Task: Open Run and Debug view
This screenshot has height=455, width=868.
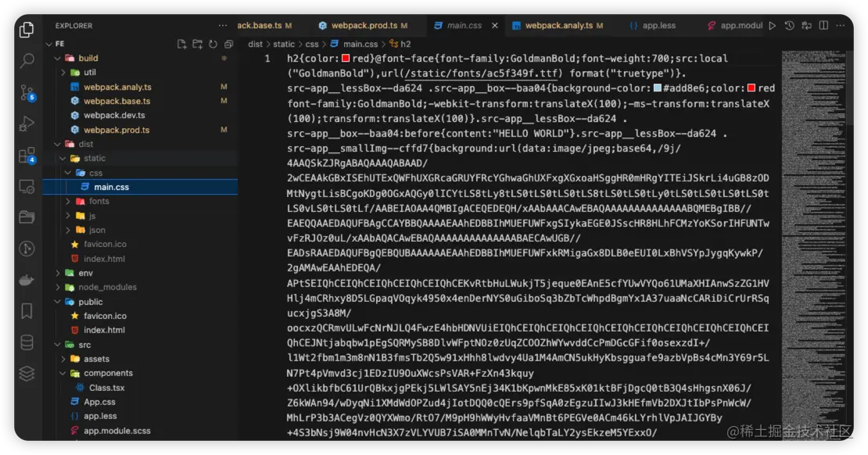Action: [x=27, y=124]
